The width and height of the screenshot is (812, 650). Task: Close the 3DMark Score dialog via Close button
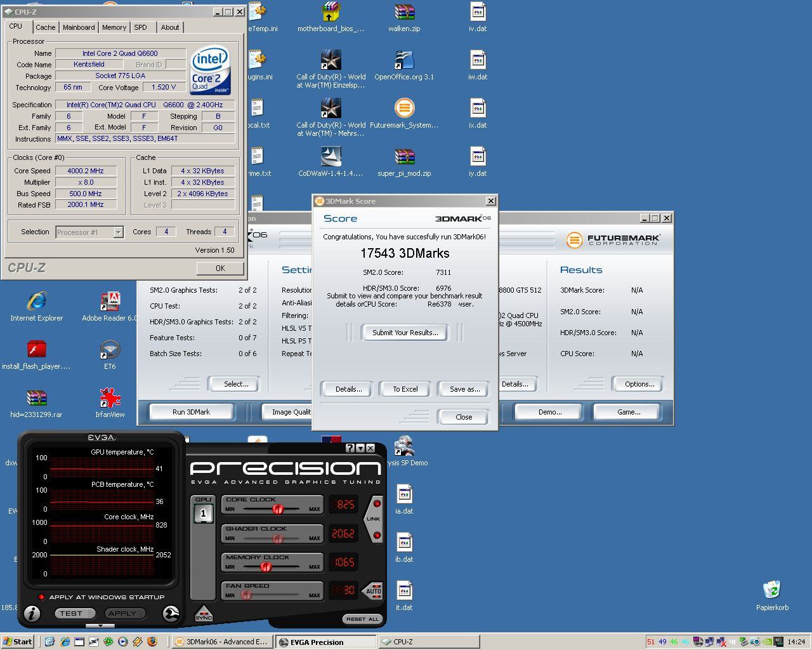coord(464,417)
